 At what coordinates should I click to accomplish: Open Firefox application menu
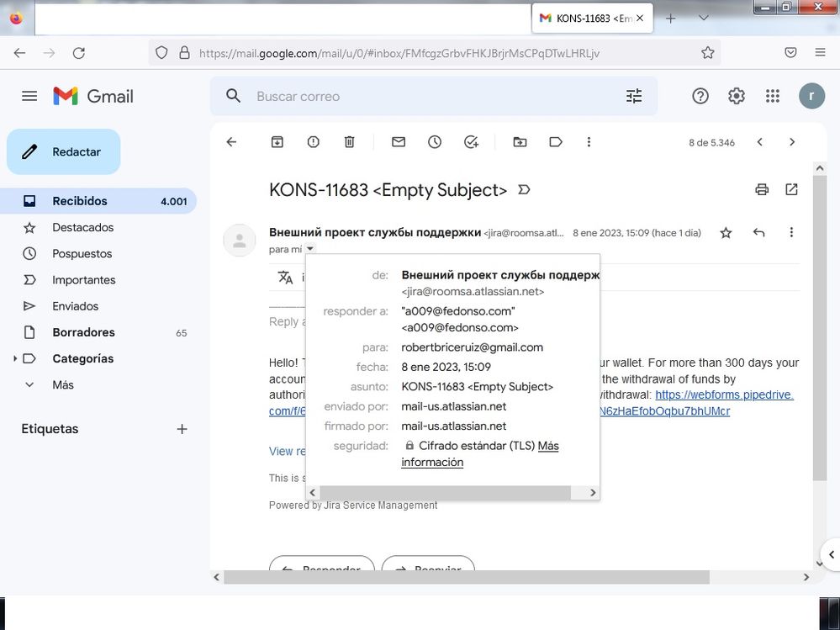point(820,52)
